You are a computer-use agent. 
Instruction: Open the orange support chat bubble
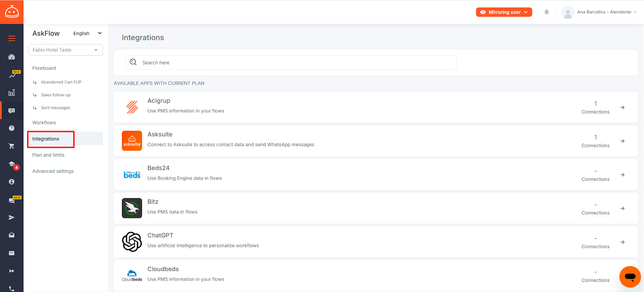[x=630, y=277]
